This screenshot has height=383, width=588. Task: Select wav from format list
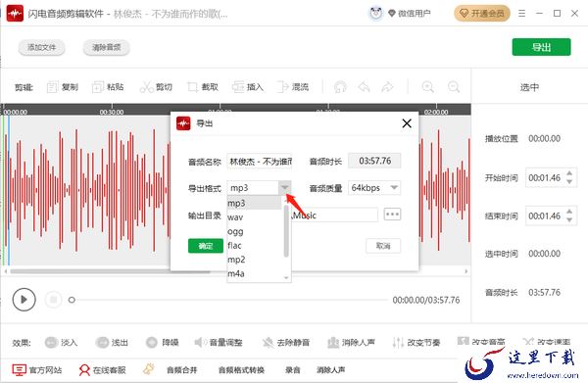255,217
